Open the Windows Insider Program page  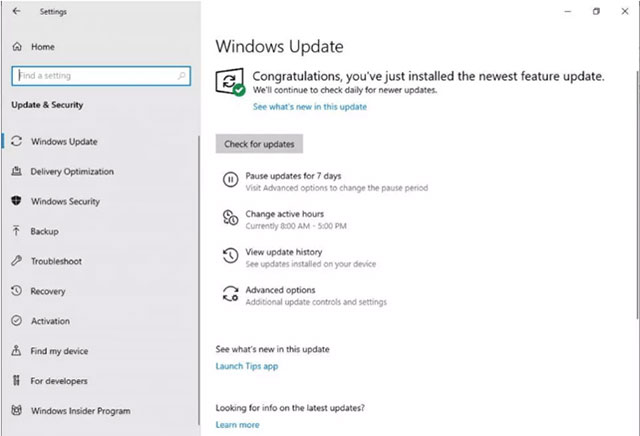point(81,411)
